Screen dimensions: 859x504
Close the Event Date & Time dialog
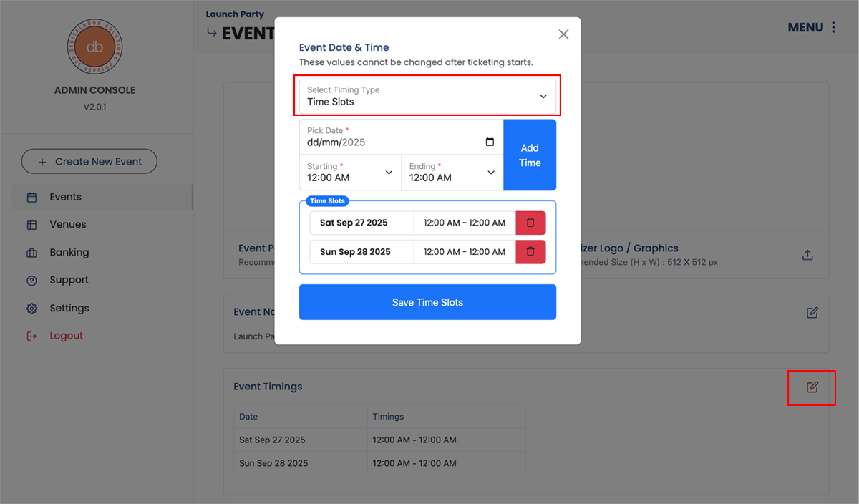563,34
